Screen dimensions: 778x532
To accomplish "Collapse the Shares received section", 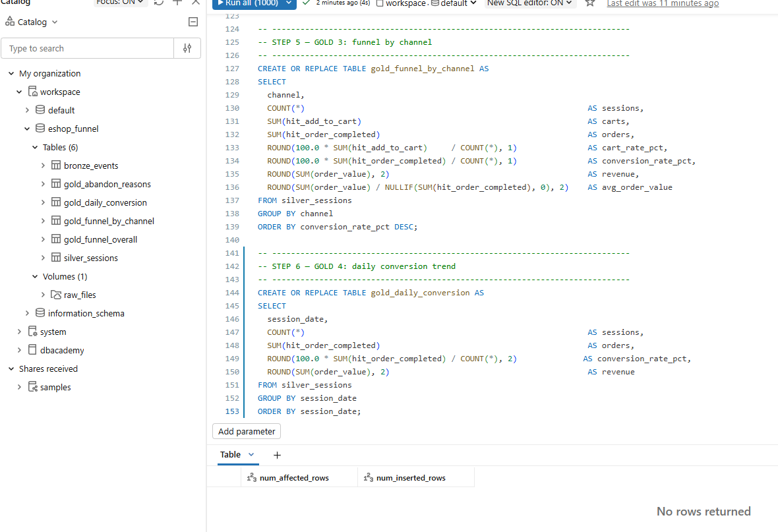I will coord(11,369).
